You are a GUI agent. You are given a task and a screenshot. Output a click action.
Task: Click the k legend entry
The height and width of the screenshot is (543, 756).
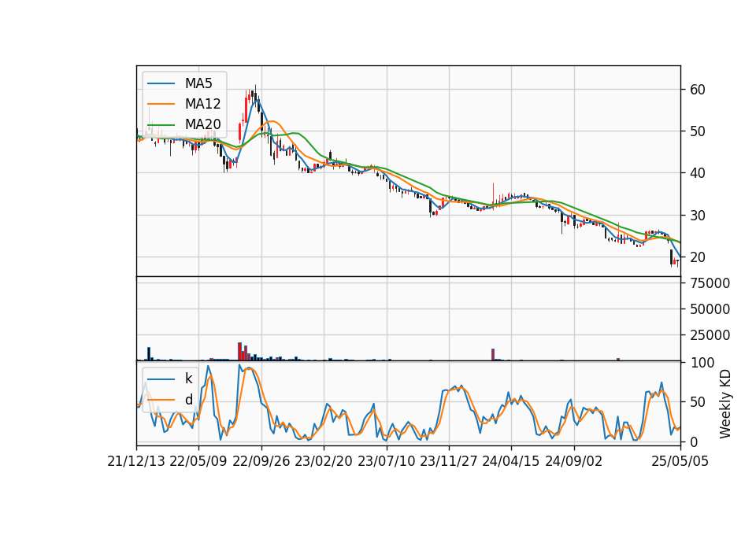170,379
